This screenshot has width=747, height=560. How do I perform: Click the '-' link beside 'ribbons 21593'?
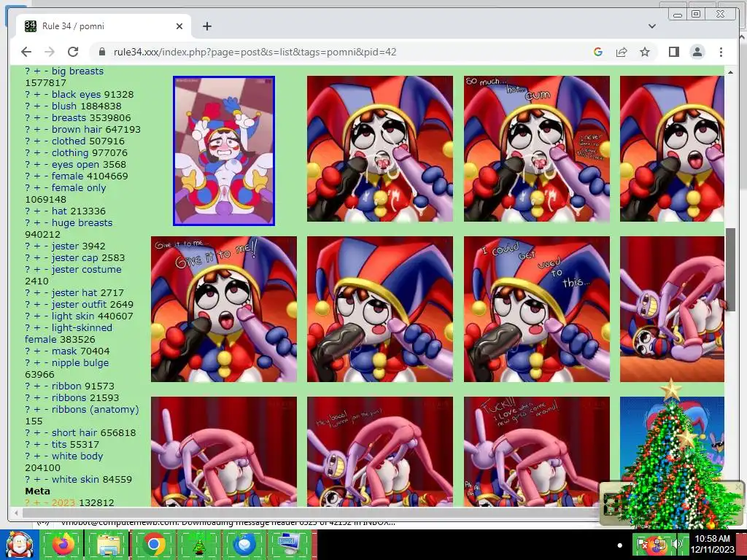point(46,397)
